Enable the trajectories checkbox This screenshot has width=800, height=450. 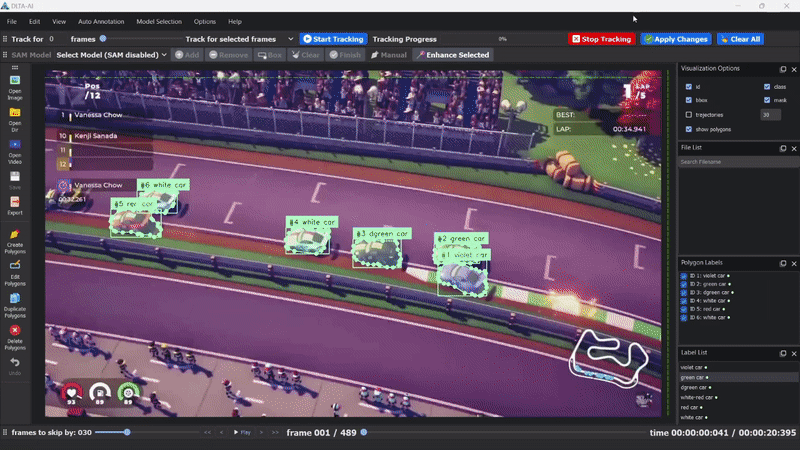(689, 115)
